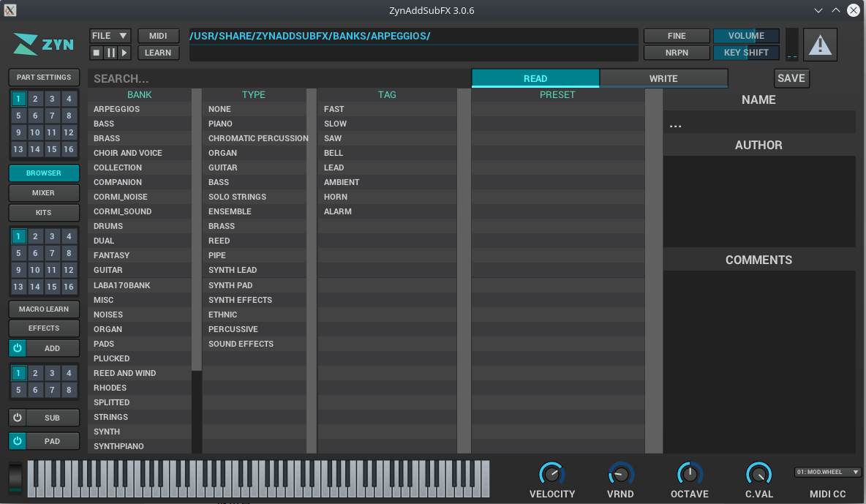Viewport: 866px width, 504px height.
Task: Pause playback with the pause icon
Action: [x=111, y=53]
